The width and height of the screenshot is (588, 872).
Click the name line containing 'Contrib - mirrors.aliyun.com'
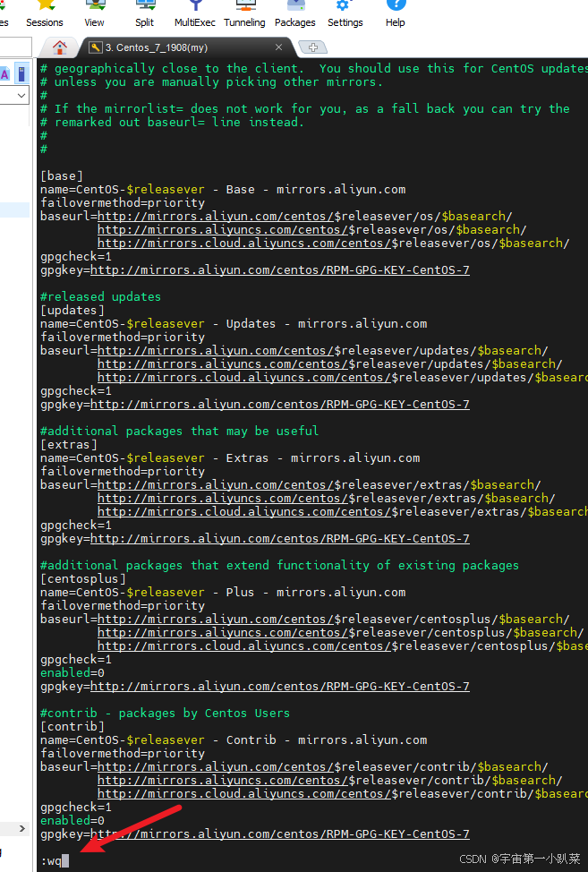(x=234, y=739)
